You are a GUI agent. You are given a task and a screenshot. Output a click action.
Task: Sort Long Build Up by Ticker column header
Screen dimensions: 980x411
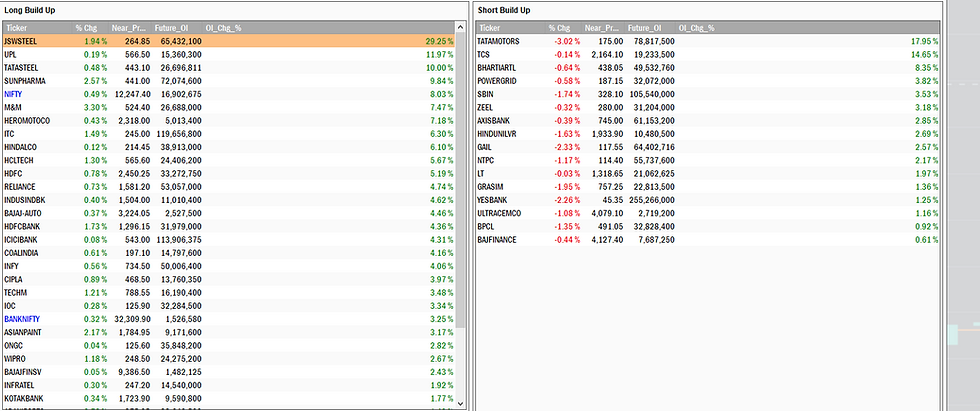(37, 27)
